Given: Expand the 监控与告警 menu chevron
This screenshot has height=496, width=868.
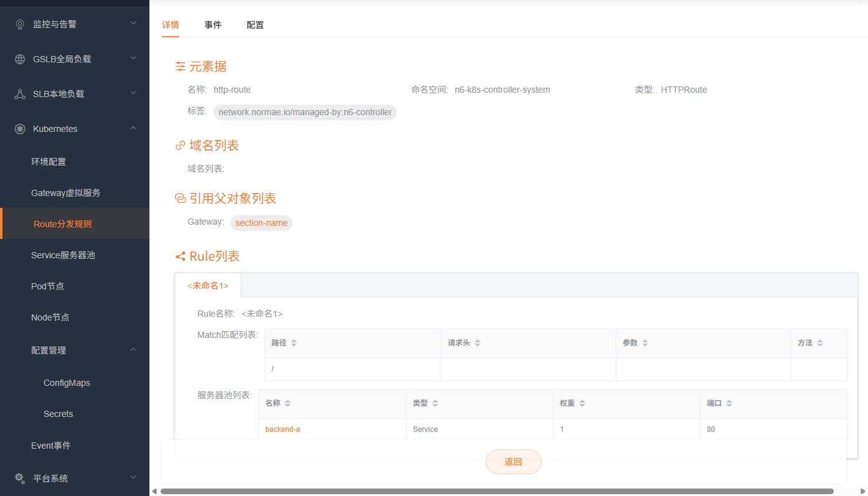Looking at the screenshot, I should (133, 24).
